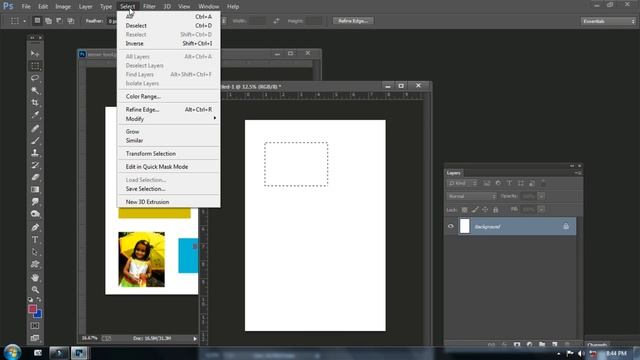
Task: Select the Blur tool
Action: point(35,202)
